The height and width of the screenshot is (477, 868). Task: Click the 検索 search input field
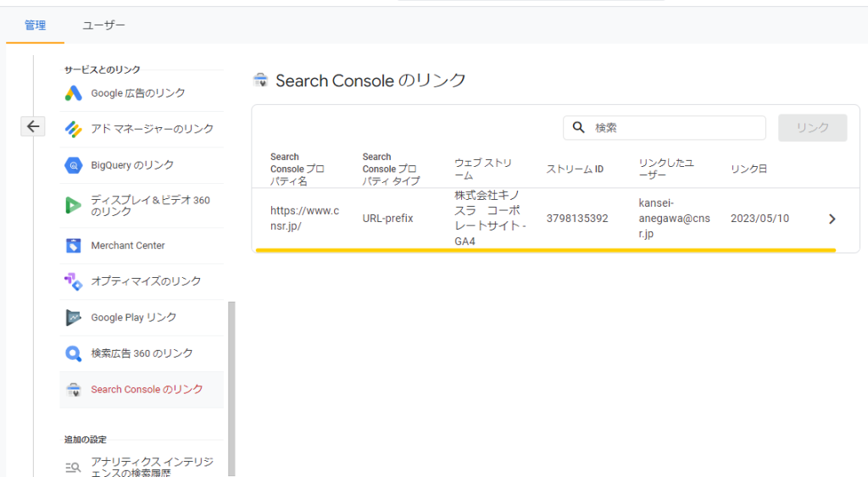point(665,128)
